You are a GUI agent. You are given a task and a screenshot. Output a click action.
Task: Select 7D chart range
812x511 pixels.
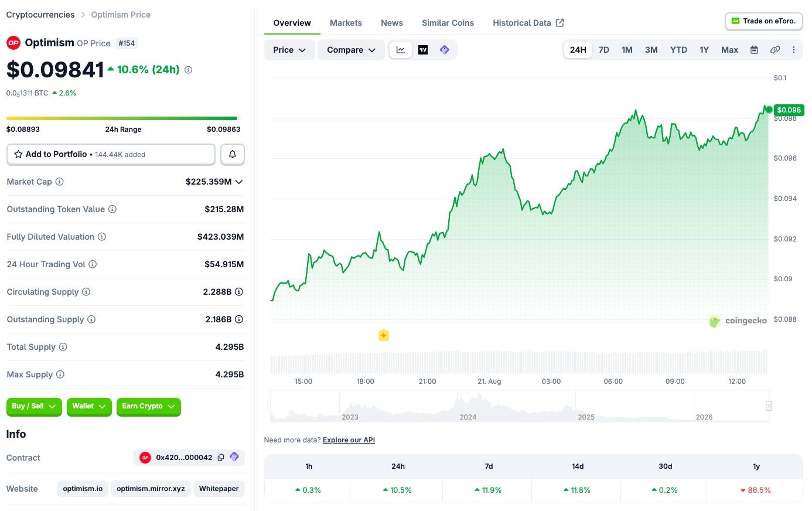[x=604, y=50]
